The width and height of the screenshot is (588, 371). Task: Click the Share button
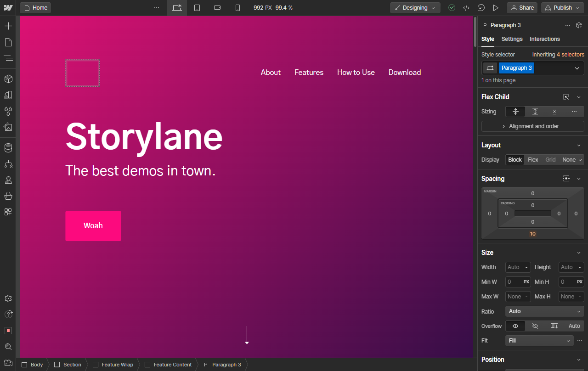pos(522,8)
